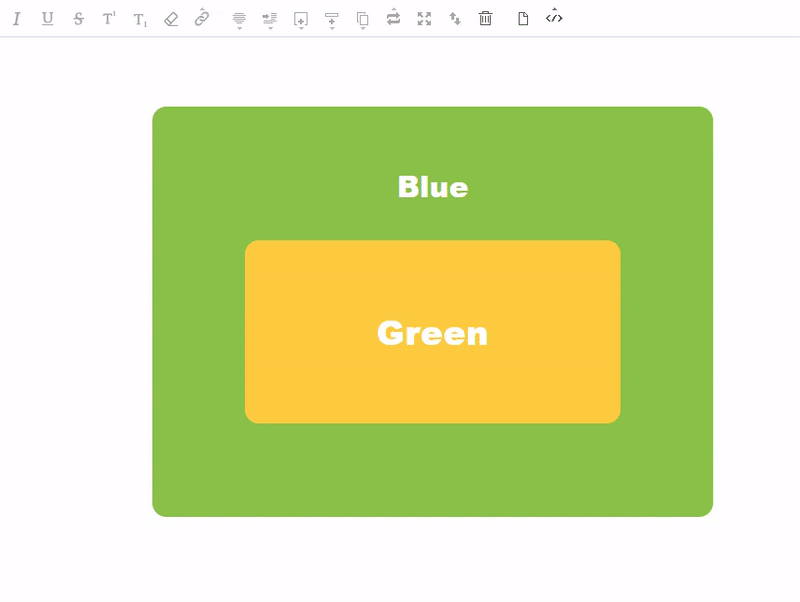Viewport: 800px width, 602px height.
Task: Open the add-row-with-plus dropdown
Action: pyautogui.click(x=332, y=20)
